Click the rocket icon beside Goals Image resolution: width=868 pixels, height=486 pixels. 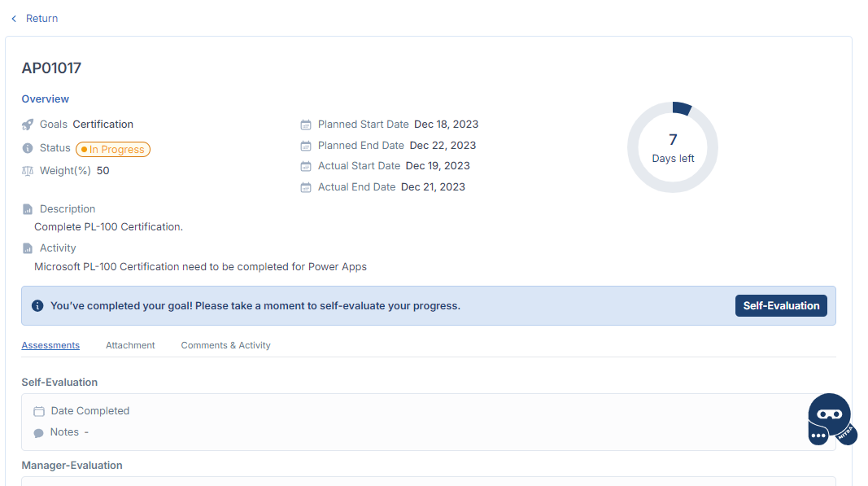click(x=28, y=125)
